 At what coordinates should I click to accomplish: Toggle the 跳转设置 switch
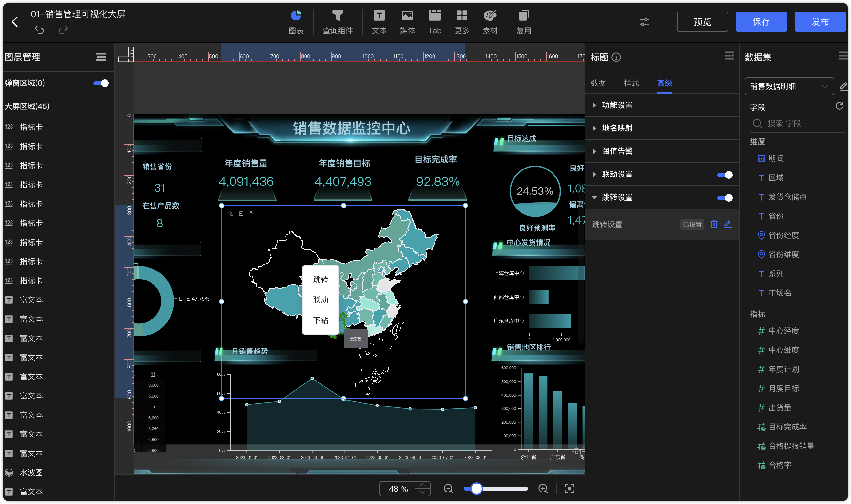(725, 198)
